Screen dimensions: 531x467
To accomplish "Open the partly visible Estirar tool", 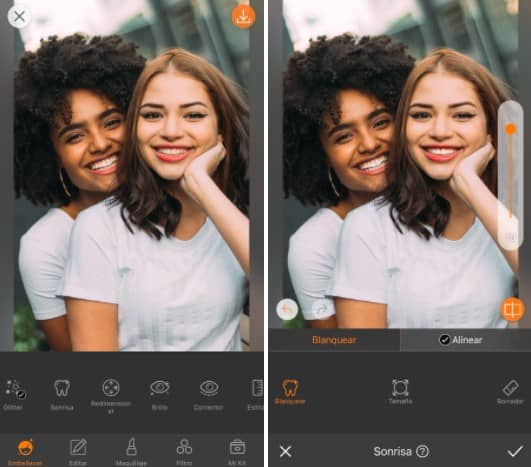I will [256, 395].
